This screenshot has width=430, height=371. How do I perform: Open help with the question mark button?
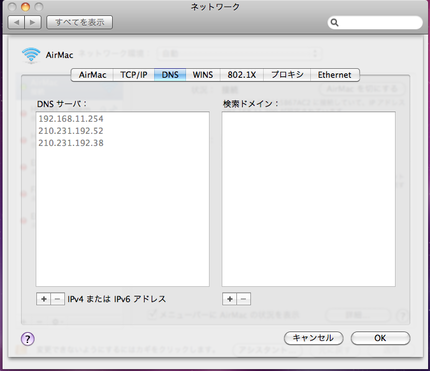coord(28,339)
